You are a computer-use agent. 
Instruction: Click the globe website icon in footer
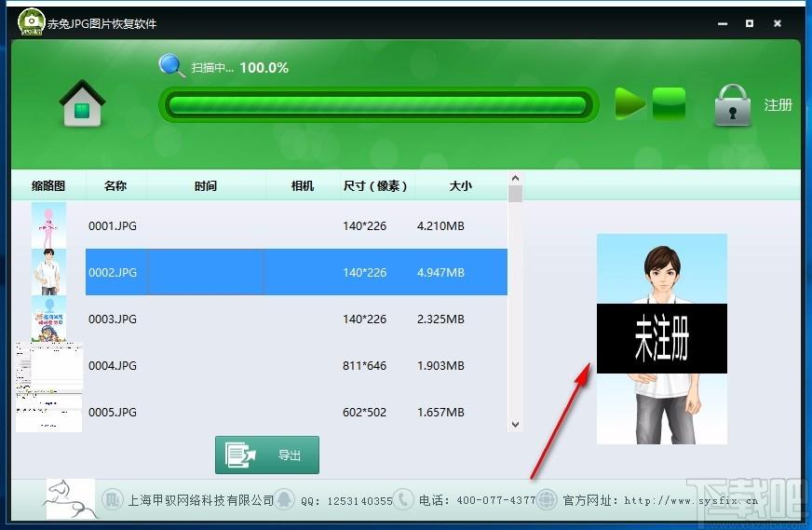547,500
